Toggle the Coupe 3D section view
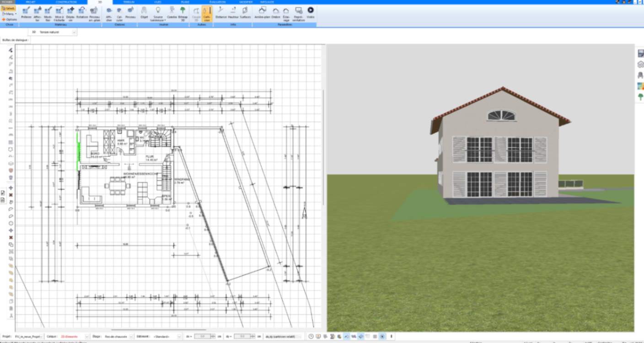 [x=196, y=14]
